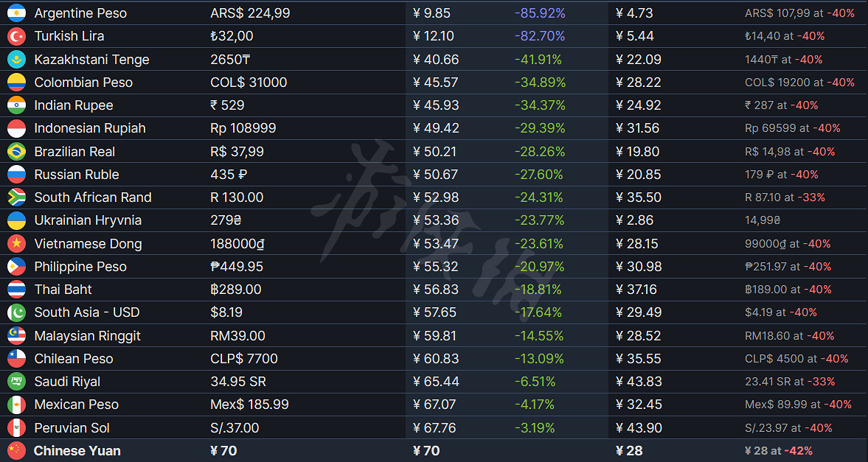868x462 pixels.
Task: Click the South Africa flag icon
Action: pos(16,197)
